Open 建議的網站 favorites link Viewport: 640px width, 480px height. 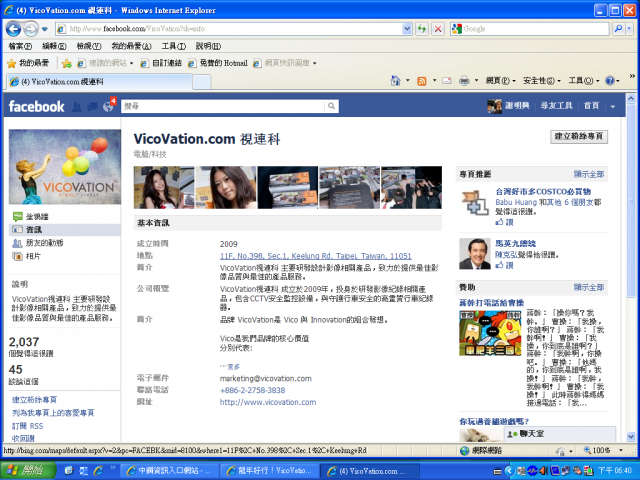(105, 63)
